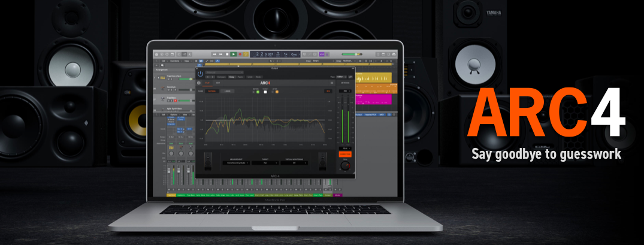Viewport: 644px width, 245px height.
Task: Mute the first mixer channel with its M button
Action: [x=169, y=190]
